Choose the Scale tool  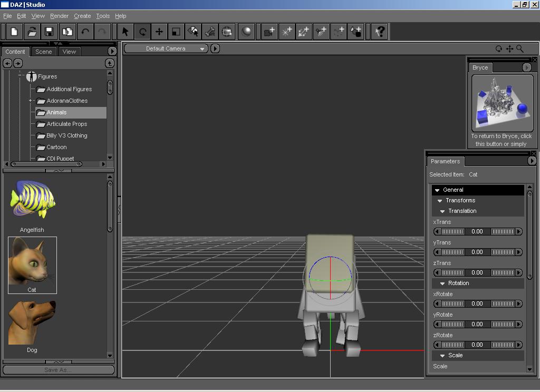tap(176, 32)
